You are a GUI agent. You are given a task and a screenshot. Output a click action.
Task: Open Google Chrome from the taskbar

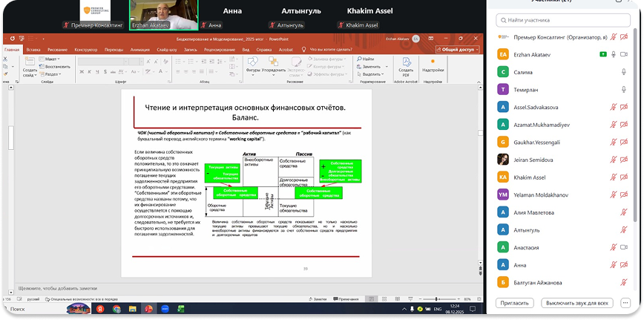116,309
